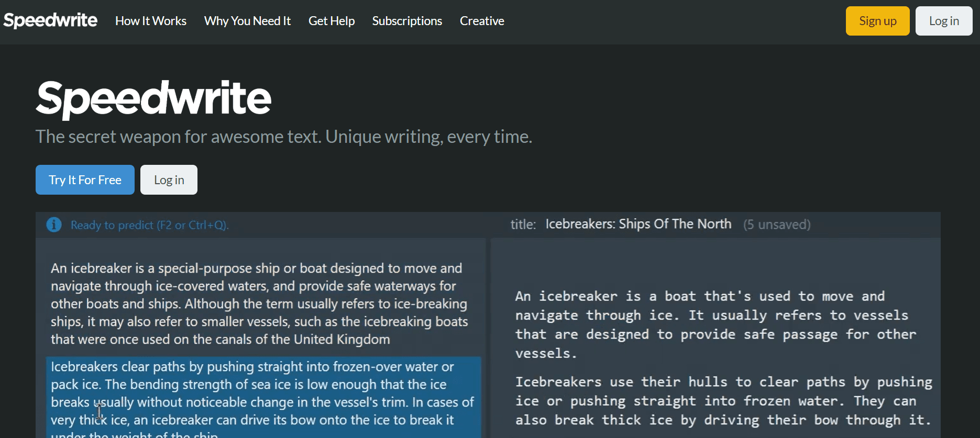Viewport: 980px width, 438px height.
Task: Click the title field 'Icebreakers: Ships Of The North'
Action: (638, 224)
